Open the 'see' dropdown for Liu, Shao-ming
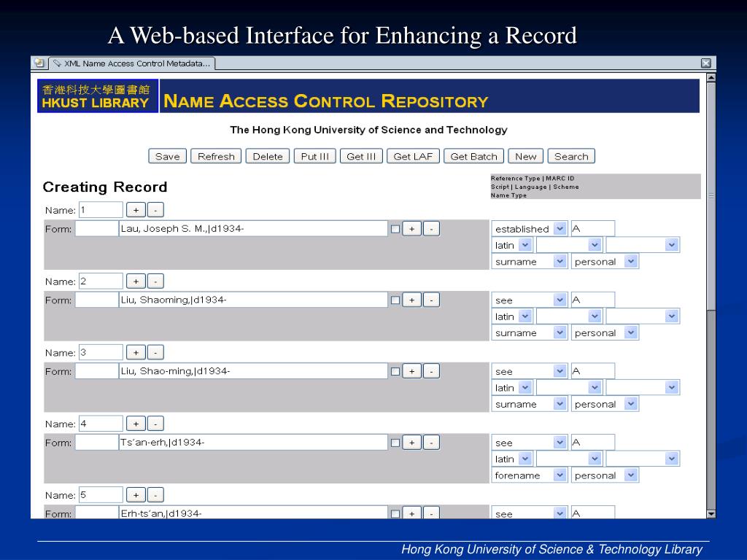This screenshot has width=747, height=560. tap(530, 371)
